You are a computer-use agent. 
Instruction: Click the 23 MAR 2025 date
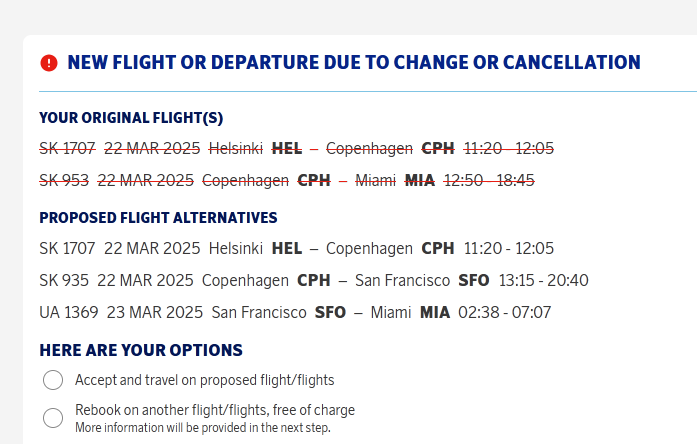155,312
